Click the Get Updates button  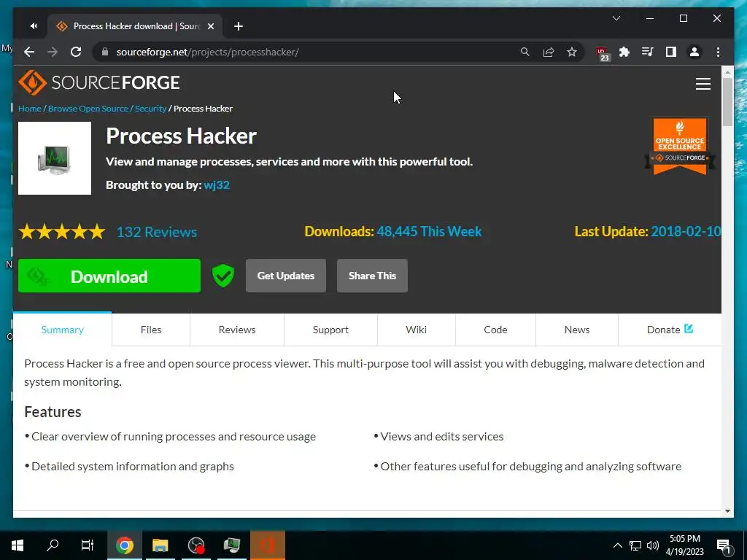286,276
